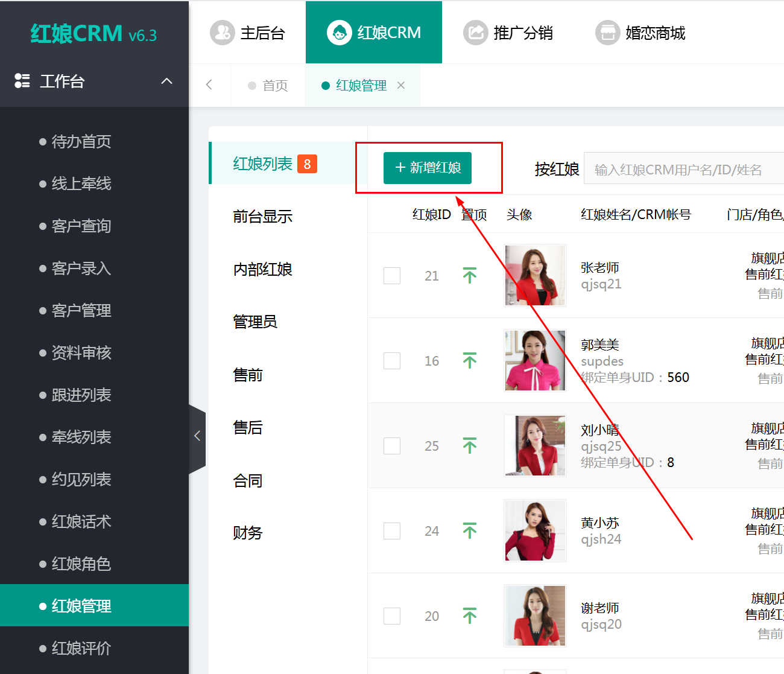Image resolution: width=784 pixels, height=674 pixels.
Task: Select checkbox for 张老师 row
Action: coord(392,276)
